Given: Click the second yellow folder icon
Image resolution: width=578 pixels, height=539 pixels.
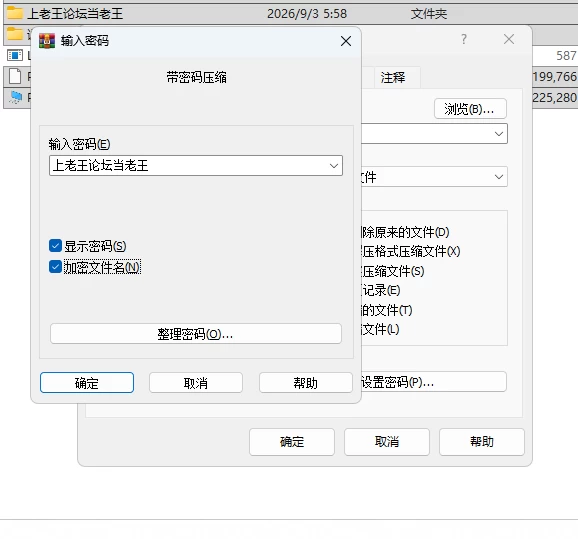Looking at the screenshot, I should click(x=15, y=34).
